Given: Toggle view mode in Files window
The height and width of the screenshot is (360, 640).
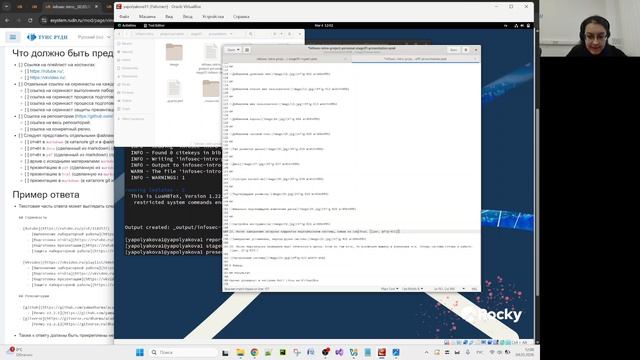Looking at the screenshot, I should pos(275,34).
